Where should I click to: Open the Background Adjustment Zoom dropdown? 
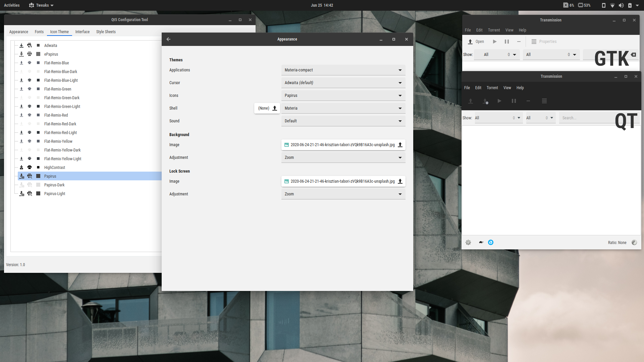pyautogui.click(x=343, y=158)
